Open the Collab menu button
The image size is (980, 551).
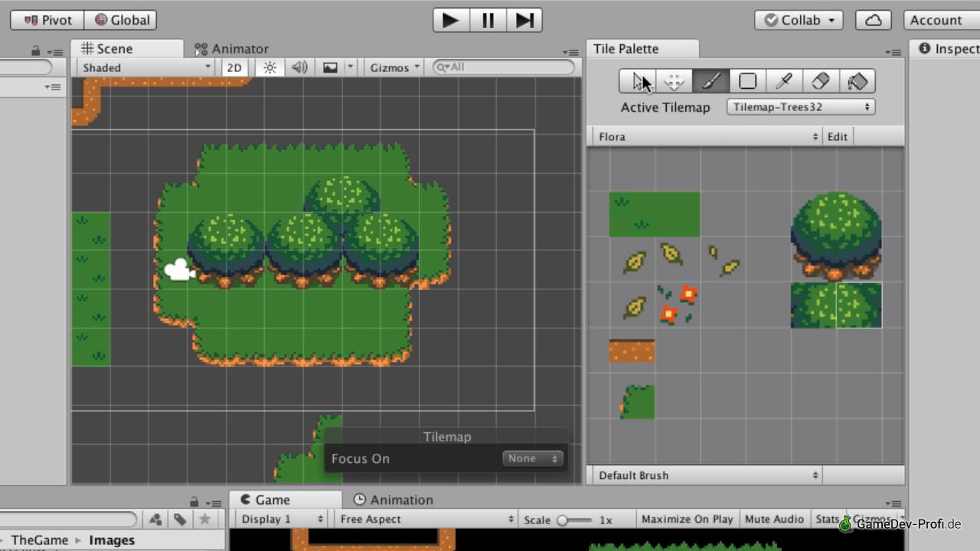pyautogui.click(x=799, y=20)
